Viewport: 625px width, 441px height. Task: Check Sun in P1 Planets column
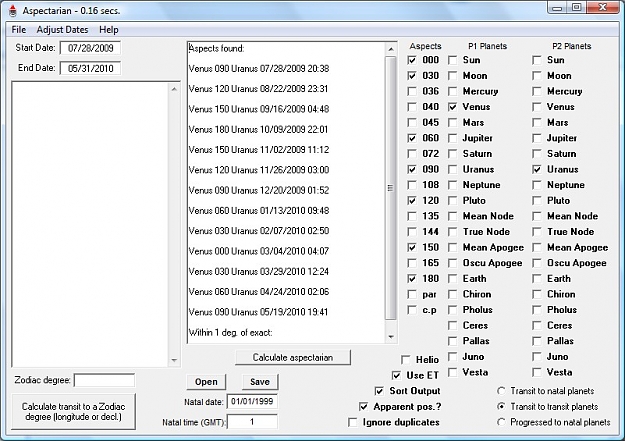point(452,60)
